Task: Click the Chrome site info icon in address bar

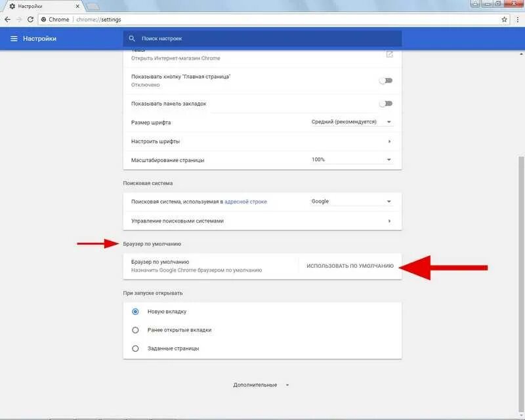Action: [43, 20]
